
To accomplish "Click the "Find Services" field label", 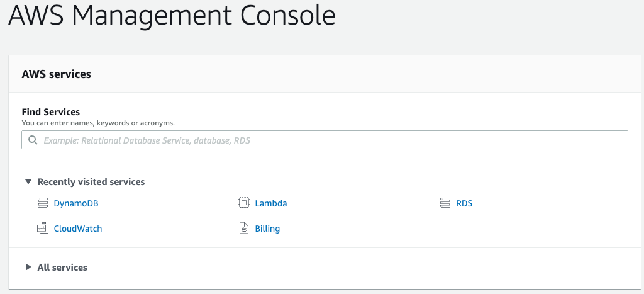I will [x=51, y=112].
